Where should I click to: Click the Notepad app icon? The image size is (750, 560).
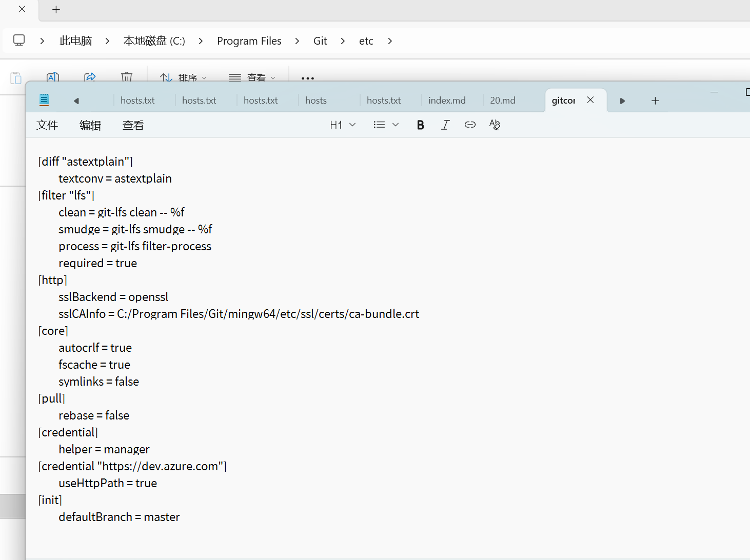44,100
